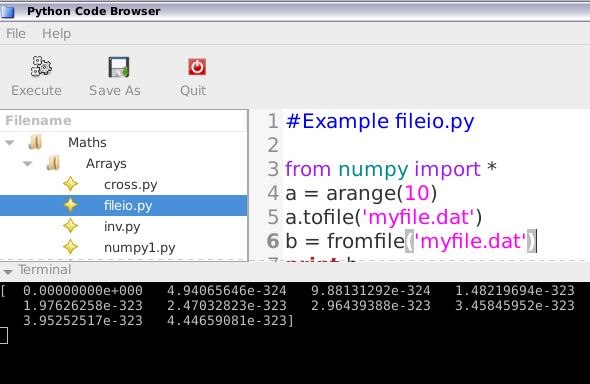590x384 pixels.
Task: Click line number 6 in gutter
Action: point(273,241)
